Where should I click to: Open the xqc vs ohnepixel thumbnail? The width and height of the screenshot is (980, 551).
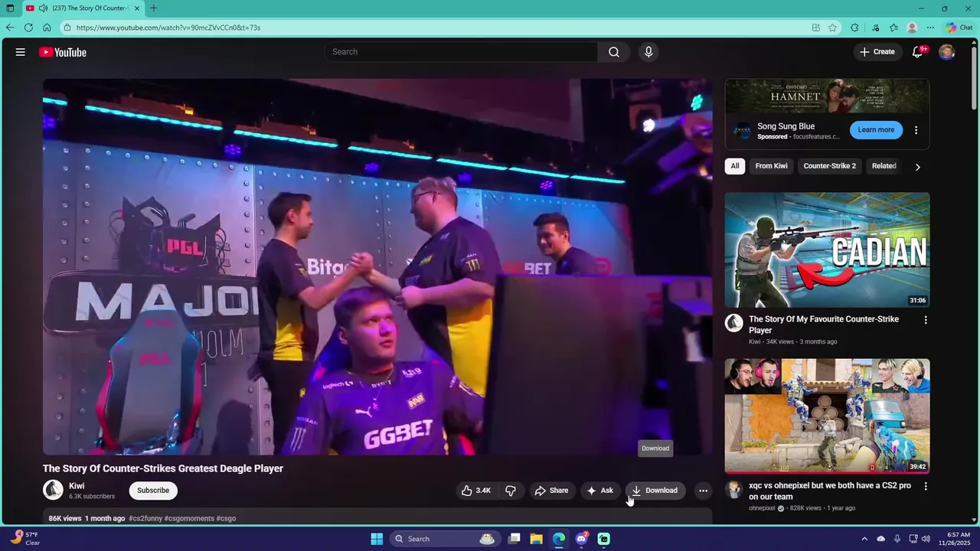coord(828,416)
